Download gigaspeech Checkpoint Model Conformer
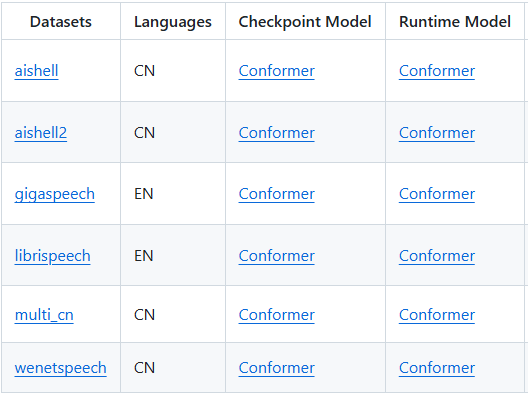 276,194
